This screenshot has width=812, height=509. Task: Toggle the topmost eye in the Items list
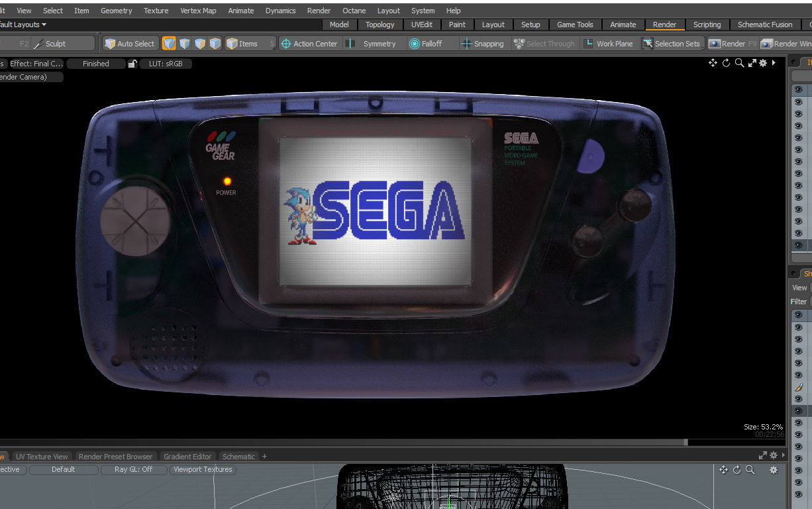click(x=798, y=89)
